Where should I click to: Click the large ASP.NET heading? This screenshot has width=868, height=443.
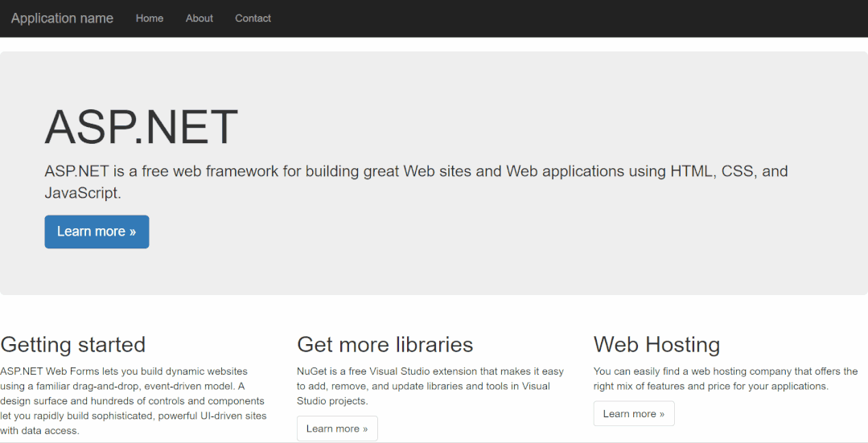(141, 127)
